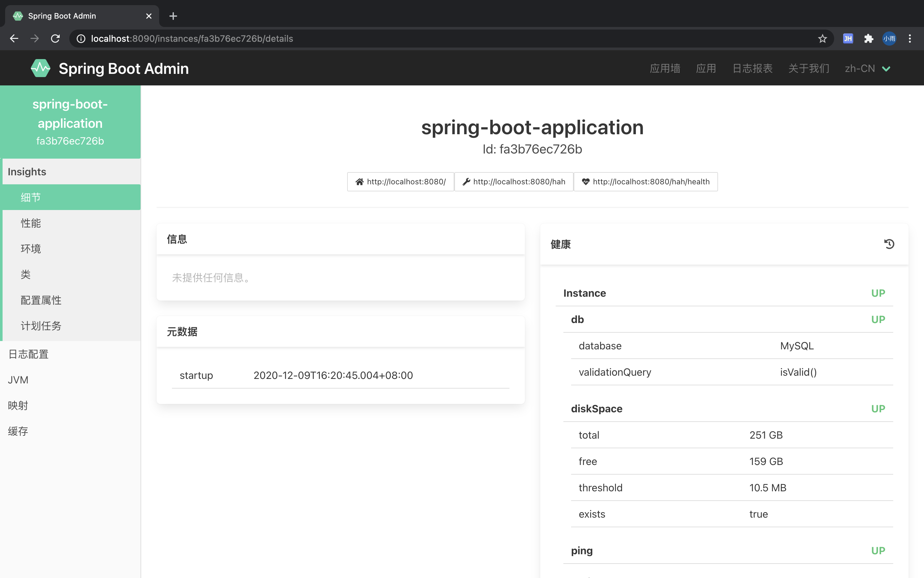Click the Spring Boot Admin logo icon

(x=40, y=68)
